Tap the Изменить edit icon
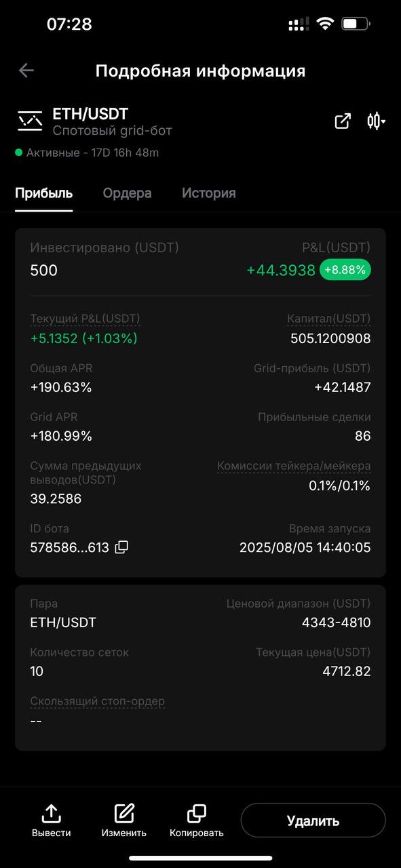The width and height of the screenshot is (401, 868). point(124,813)
